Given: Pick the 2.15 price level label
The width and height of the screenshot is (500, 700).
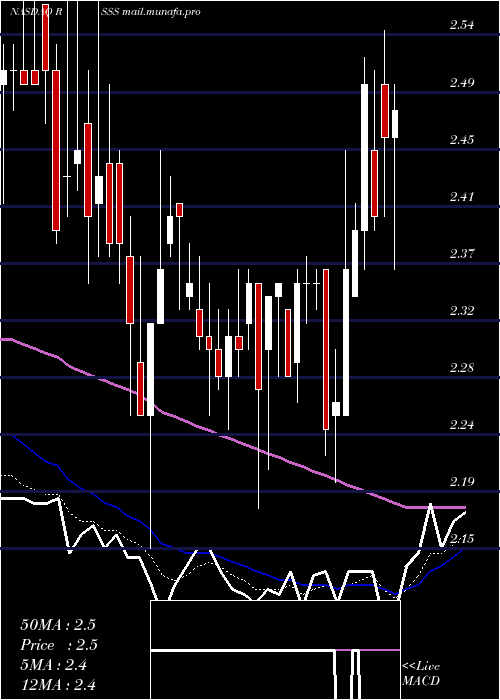Looking at the screenshot, I should (461, 539).
